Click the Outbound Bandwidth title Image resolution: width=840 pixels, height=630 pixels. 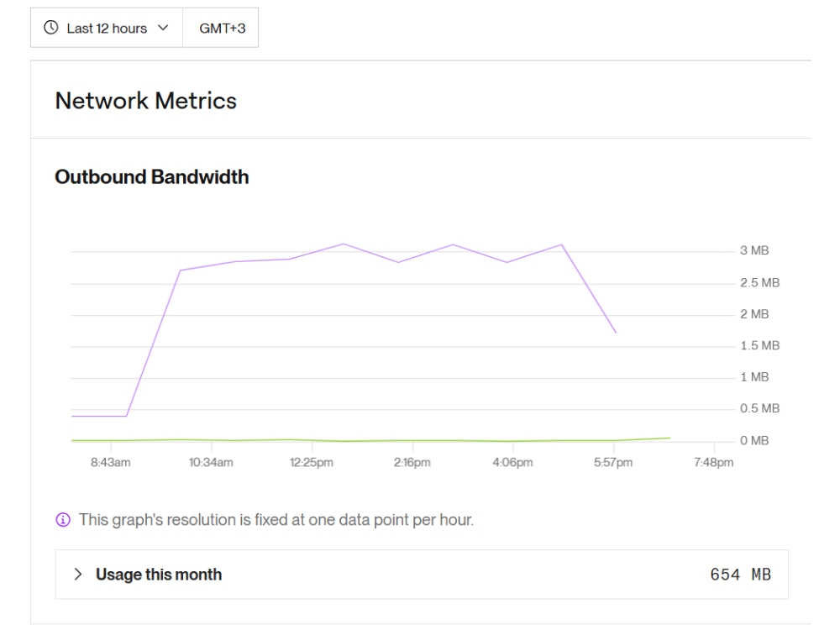click(152, 176)
